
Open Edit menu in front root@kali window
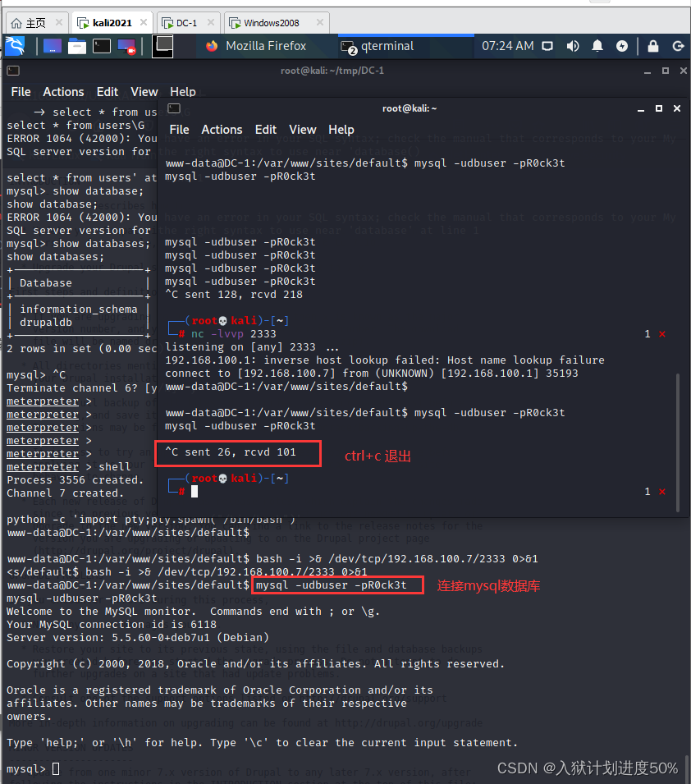266,130
